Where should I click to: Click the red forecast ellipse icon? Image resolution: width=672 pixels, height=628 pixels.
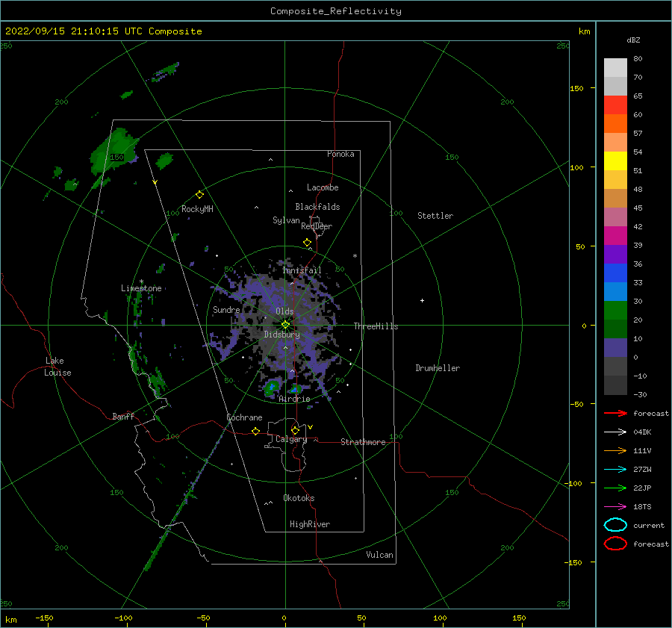(x=615, y=544)
